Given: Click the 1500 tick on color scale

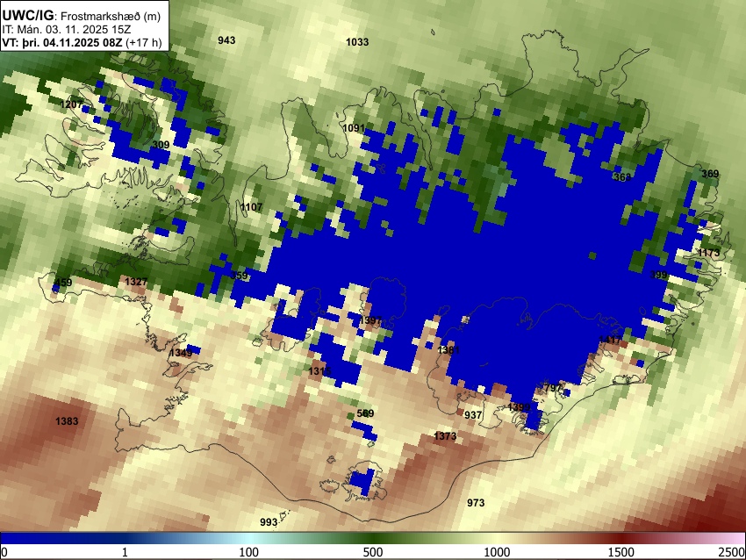Looking at the screenshot, I should pos(621,552).
